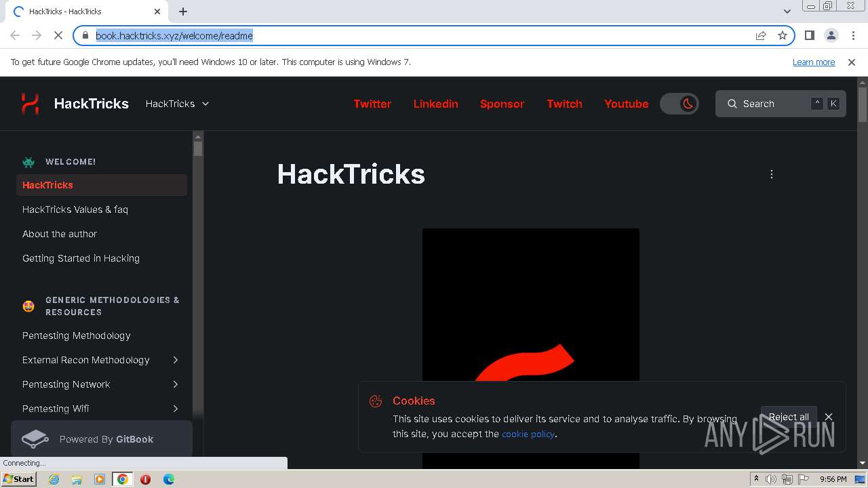This screenshot has width=868, height=488.
Task: Open Pentesting Network page
Action: pos(66,384)
